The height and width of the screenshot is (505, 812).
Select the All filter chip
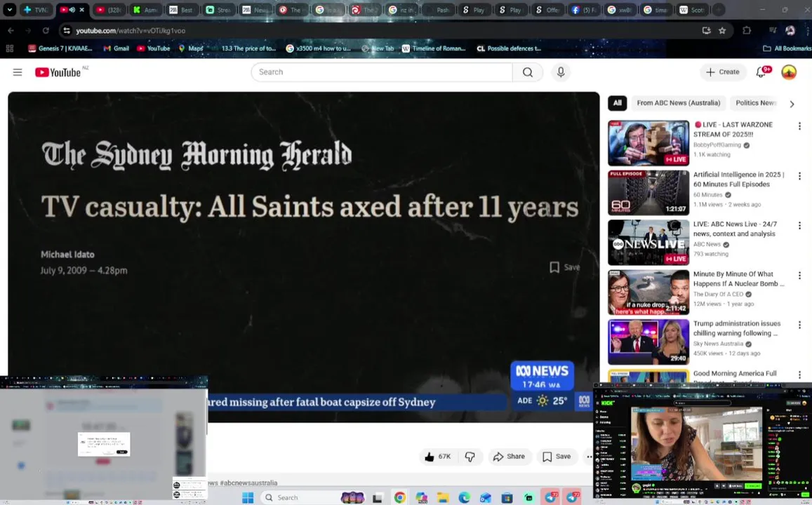[x=617, y=103]
